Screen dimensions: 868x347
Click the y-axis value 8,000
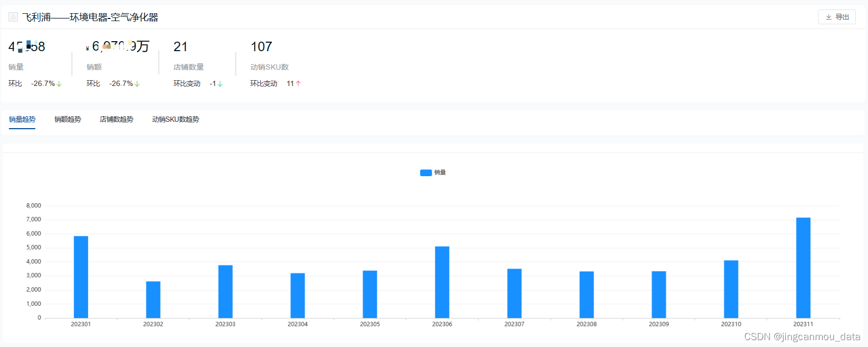point(34,206)
